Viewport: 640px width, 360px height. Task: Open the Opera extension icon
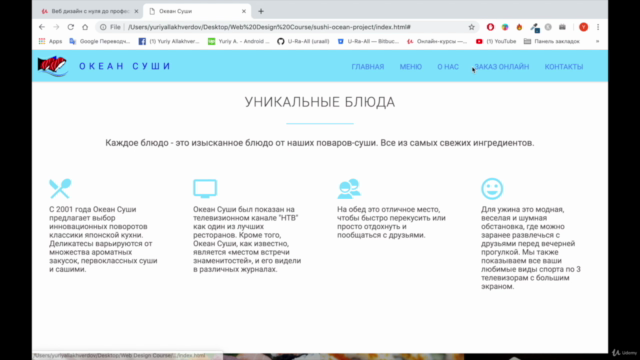click(490, 27)
